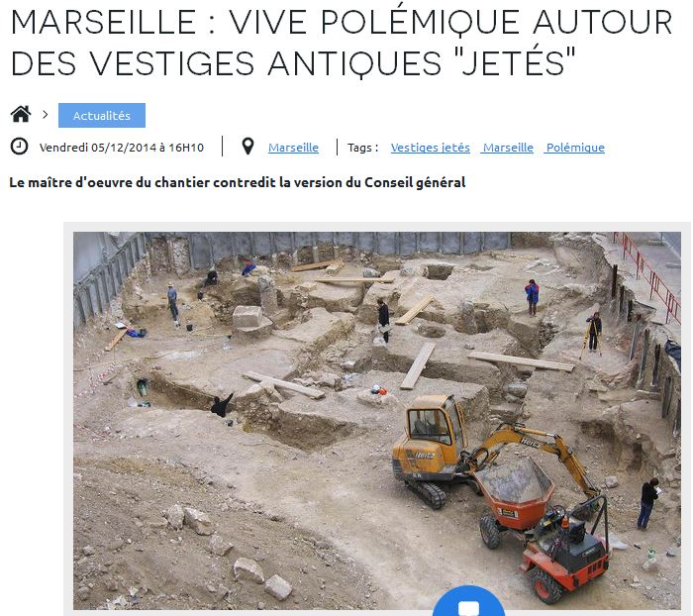Click the bold subtitle about maître d'oeuvre

point(238,182)
